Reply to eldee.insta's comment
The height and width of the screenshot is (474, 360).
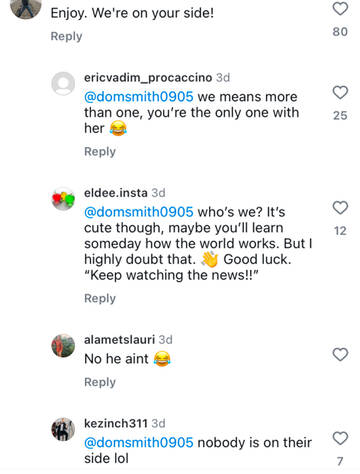tap(100, 298)
